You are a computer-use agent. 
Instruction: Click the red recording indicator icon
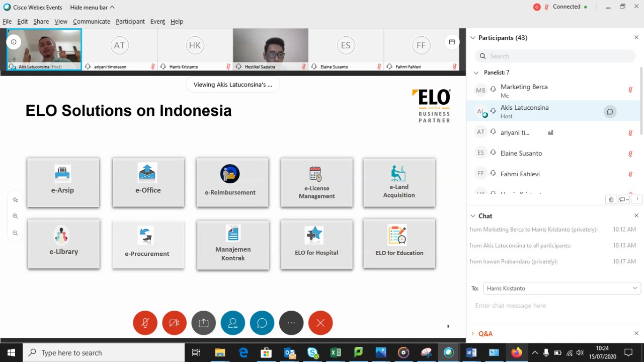537,7
